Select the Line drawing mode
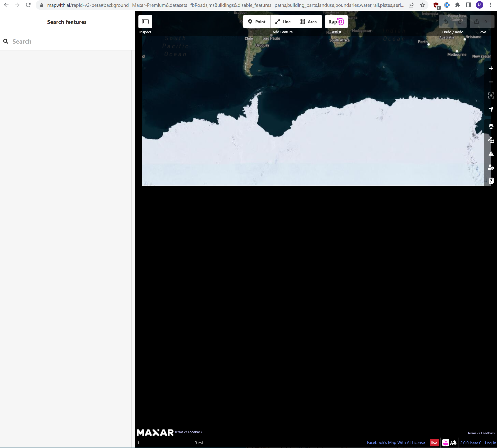This screenshot has width=497, height=448. tap(283, 22)
